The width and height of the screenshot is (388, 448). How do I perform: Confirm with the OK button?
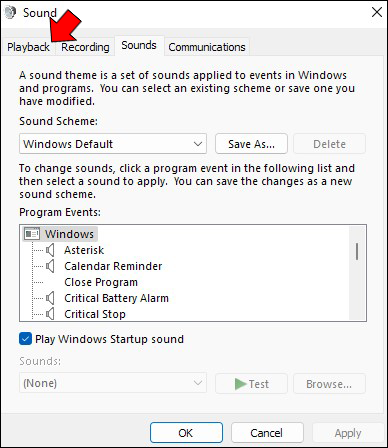186,433
